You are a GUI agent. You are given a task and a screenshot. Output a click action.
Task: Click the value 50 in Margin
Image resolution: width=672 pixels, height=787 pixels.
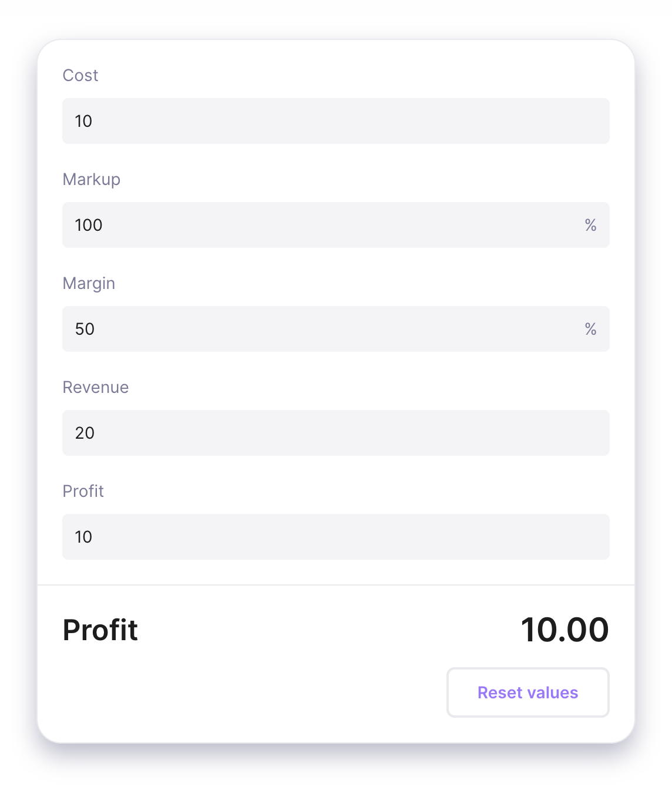coord(85,329)
